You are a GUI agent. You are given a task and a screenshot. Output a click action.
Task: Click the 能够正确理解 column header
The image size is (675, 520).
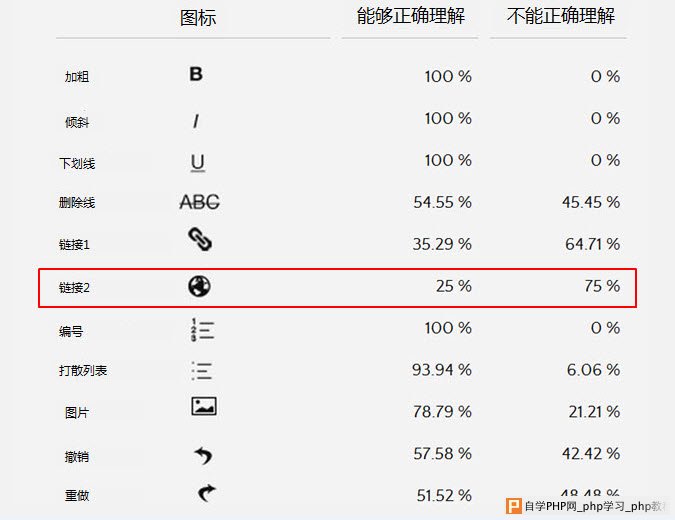411,16
